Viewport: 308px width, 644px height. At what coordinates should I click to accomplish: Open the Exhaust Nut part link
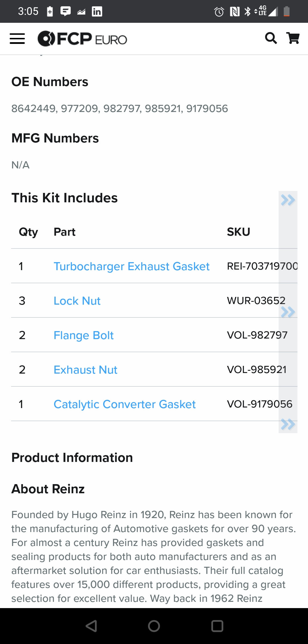pos(85,370)
